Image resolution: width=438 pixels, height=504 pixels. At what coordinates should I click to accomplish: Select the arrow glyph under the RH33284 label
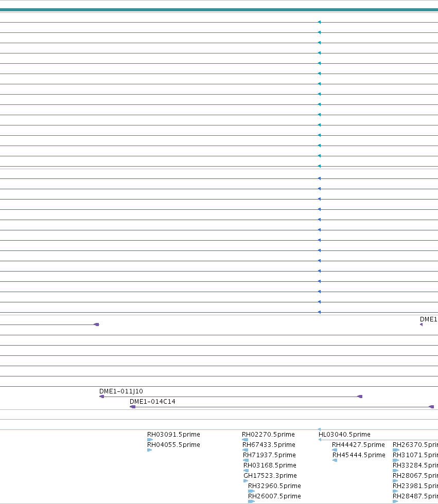click(396, 471)
